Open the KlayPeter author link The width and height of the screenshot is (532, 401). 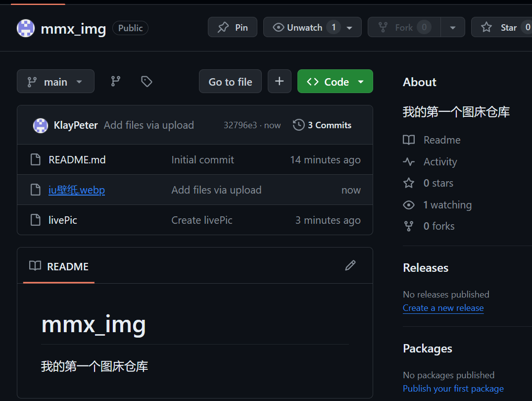click(x=76, y=125)
